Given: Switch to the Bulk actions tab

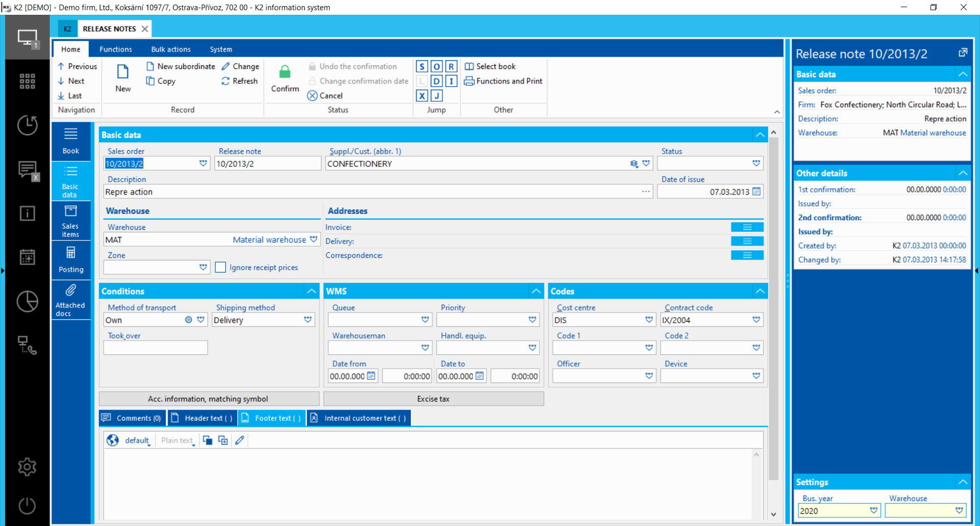Looking at the screenshot, I should point(171,49).
